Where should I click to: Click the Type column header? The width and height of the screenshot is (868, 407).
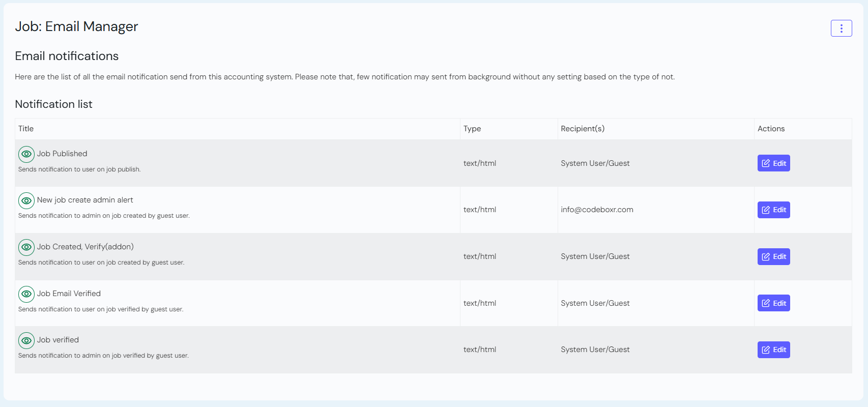(x=472, y=129)
